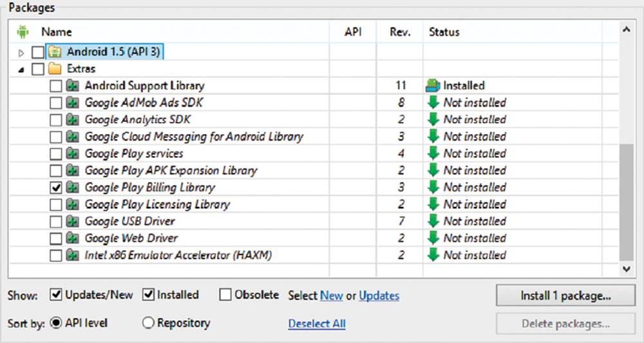
Task: Click the Rev. column header
Action: point(400,32)
